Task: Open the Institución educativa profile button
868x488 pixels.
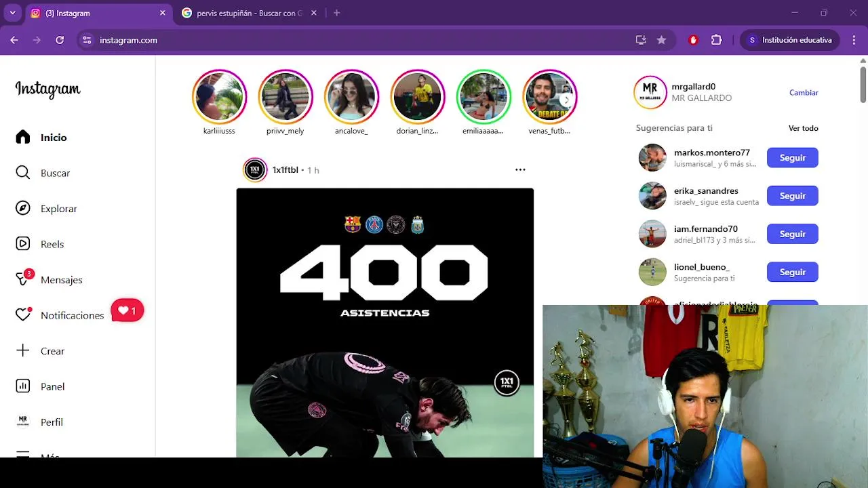Action: (x=789, y=40)
